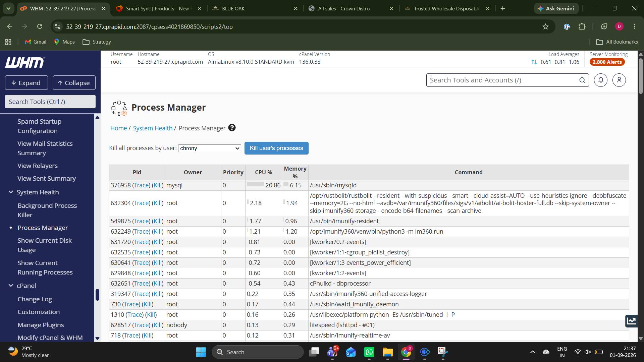The image size is (644, 362).
Task: Open WhatsApp from the taskbar
Action: [369, 352]
